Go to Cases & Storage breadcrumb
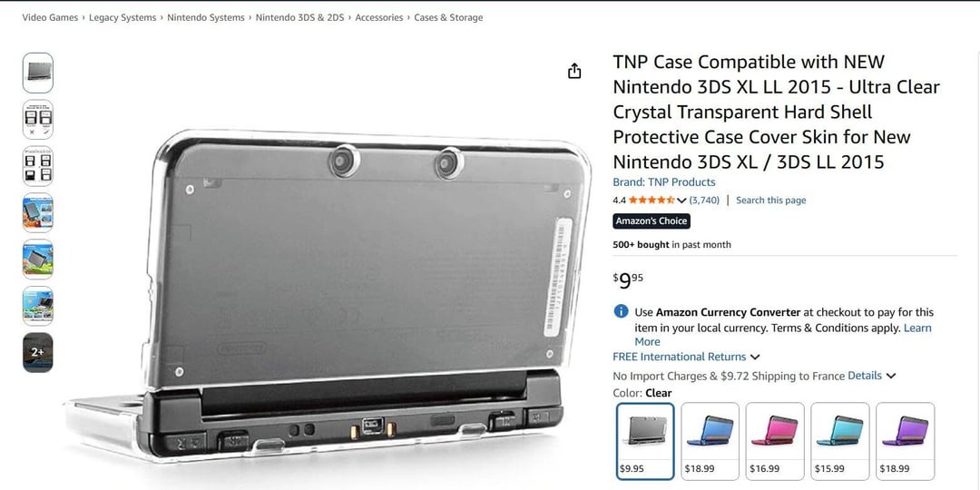Screen dimensions: 980x490 (448, 17)
